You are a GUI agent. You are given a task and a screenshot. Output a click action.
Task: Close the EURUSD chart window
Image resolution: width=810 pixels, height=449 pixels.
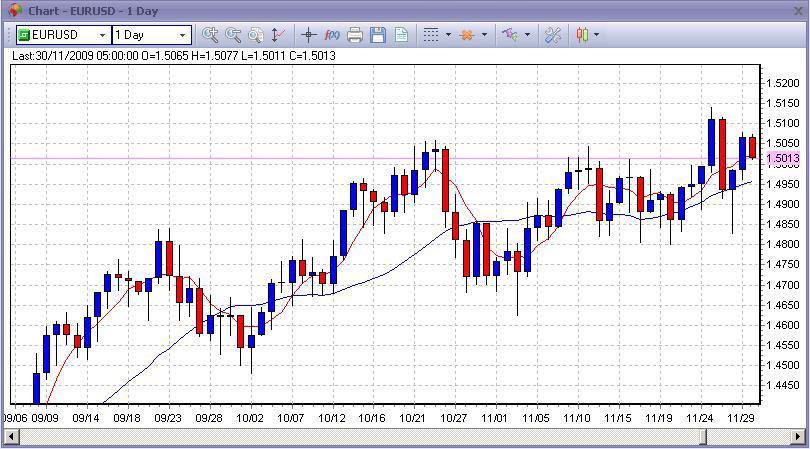pos(799,10)
